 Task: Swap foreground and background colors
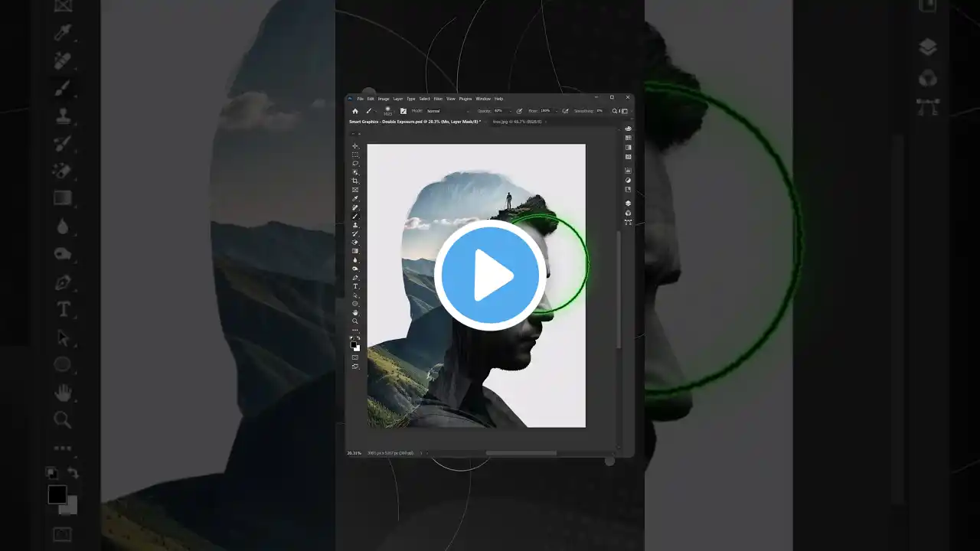(359, 338)
